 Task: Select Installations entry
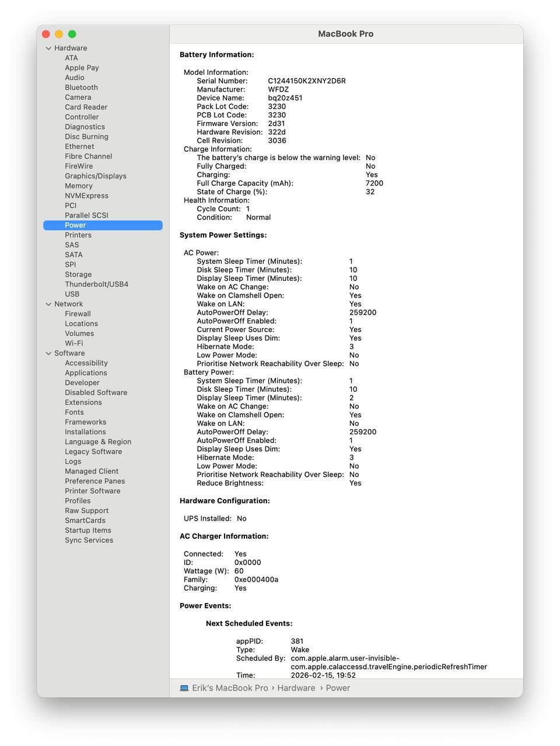[85, 432]
